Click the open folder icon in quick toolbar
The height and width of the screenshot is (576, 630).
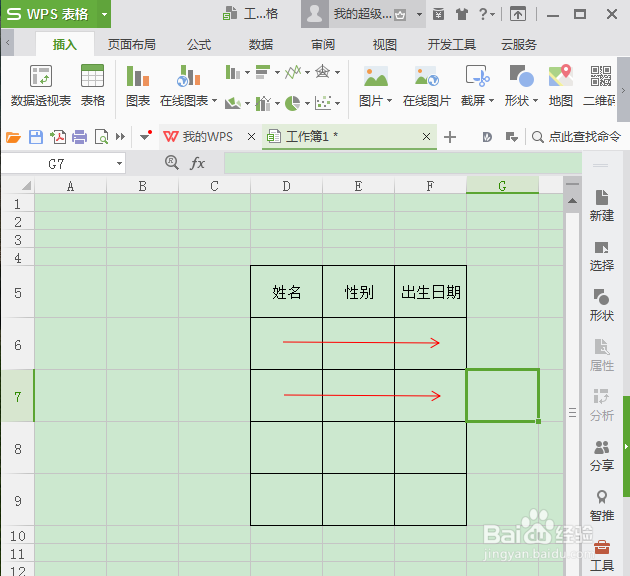coord(13,137)
